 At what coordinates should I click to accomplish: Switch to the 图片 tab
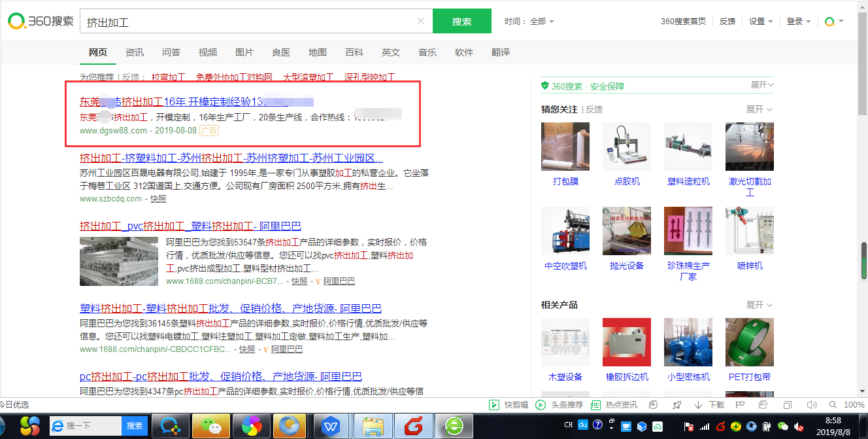(244, 52)
